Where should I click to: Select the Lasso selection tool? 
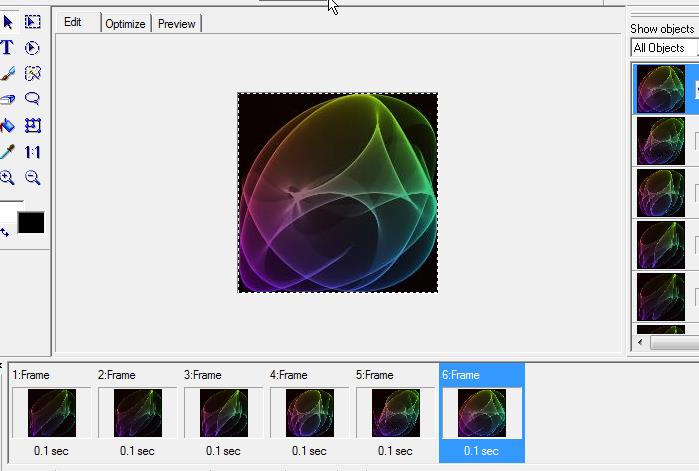pos(33,100)
